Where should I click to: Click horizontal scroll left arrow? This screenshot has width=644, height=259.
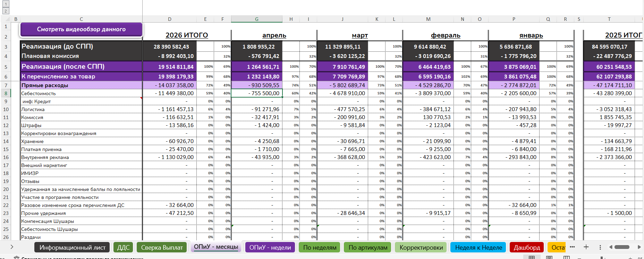coord(611,247)
